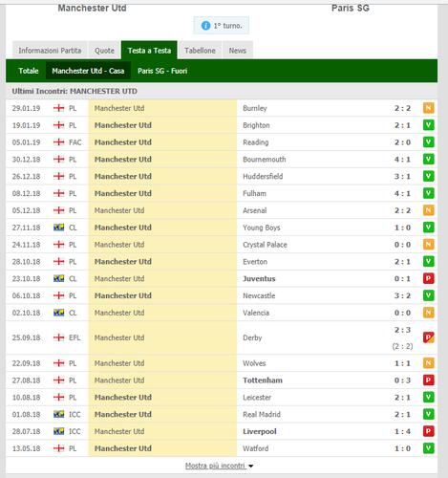Image resolution: width=448 pixels, height=478 pixels.
Task: Expand Mostra più incontri arrow
Action: [x=251, y=467]
